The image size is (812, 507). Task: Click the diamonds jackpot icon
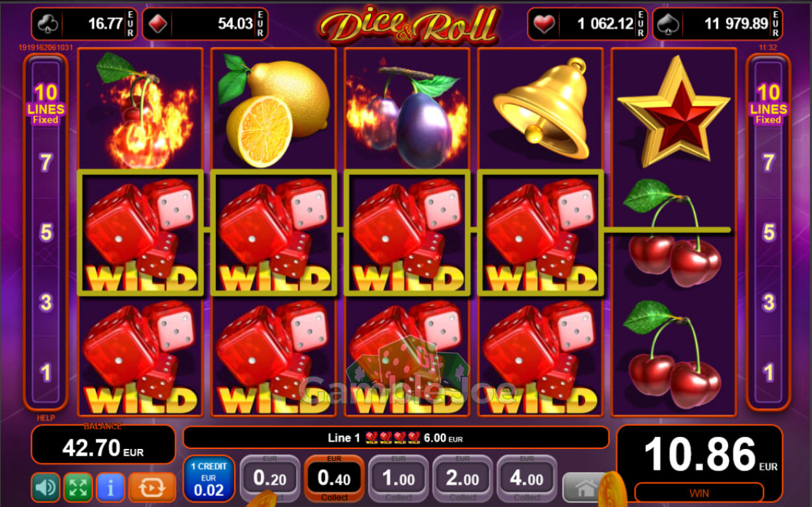pos(159,24)
